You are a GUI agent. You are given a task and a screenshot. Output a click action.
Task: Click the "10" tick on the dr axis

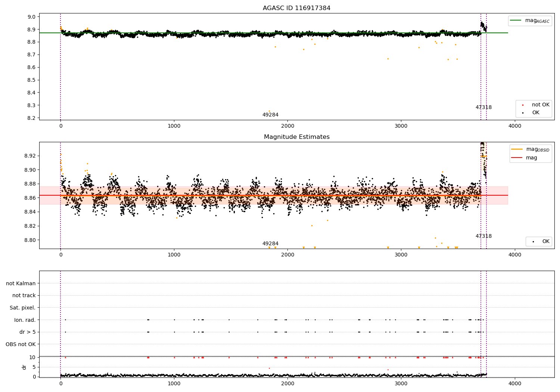(x=32, y=357)
